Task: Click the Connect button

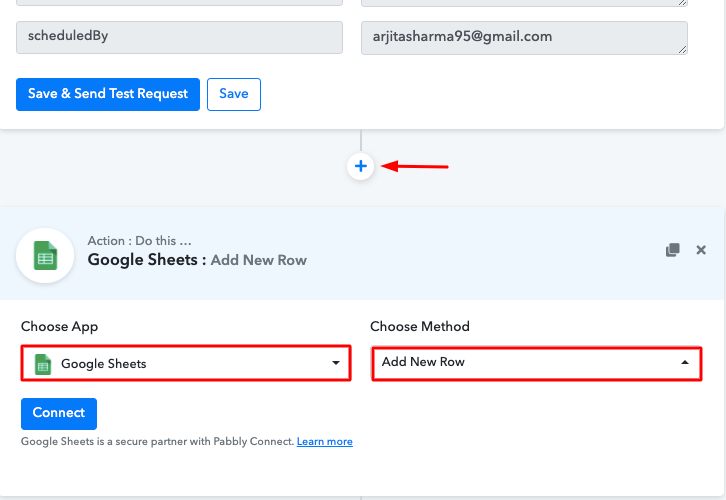Action: tap(59, 413)
